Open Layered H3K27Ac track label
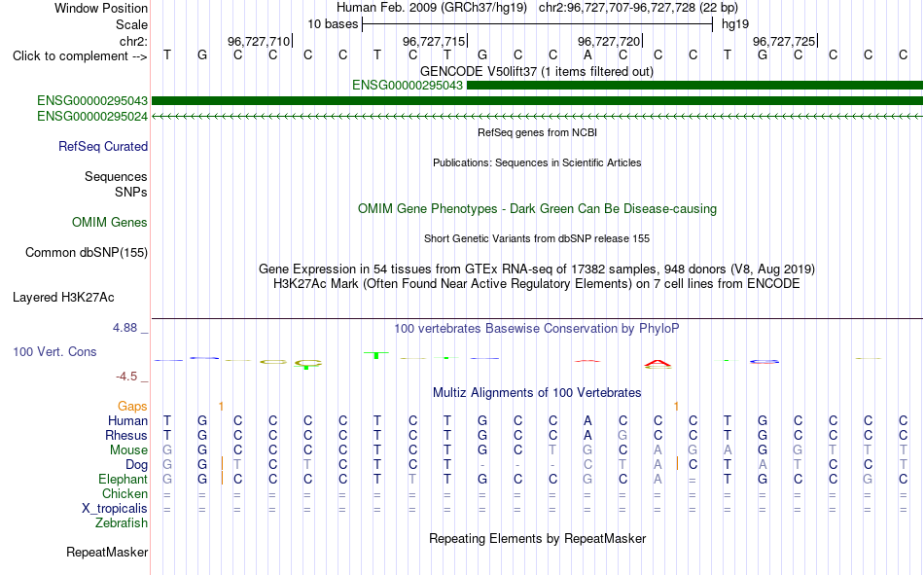 click(x=63, y=298)
